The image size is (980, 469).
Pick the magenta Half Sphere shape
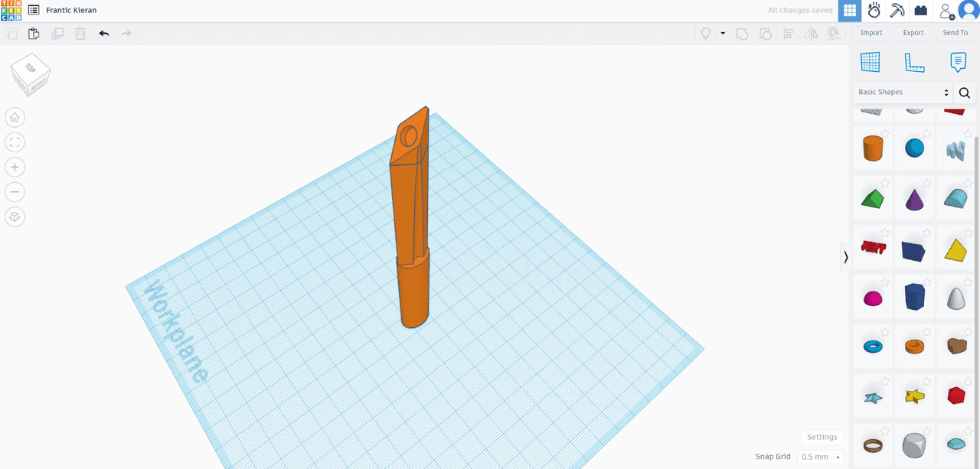click(873, 298)
